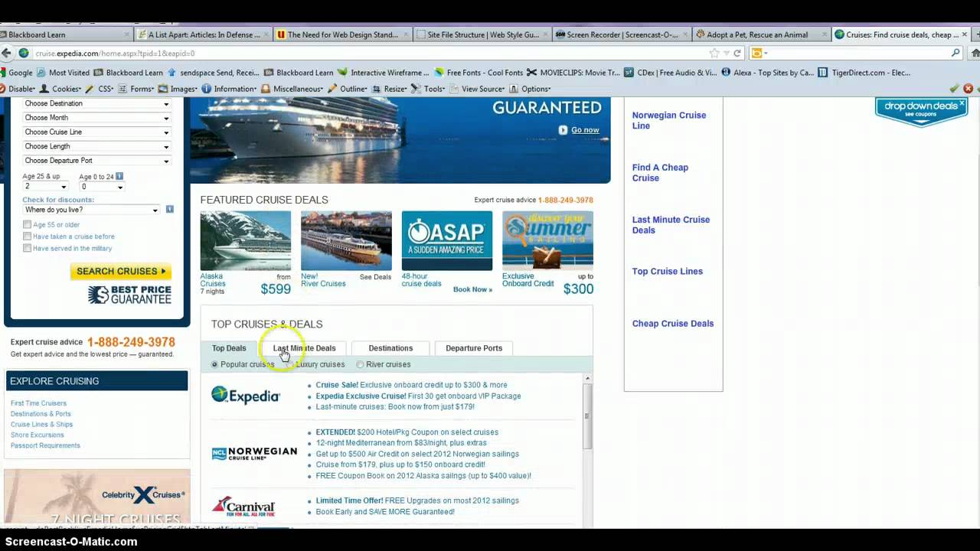
Task: Reload the page using the refresh icon
Action: (737, 53)
